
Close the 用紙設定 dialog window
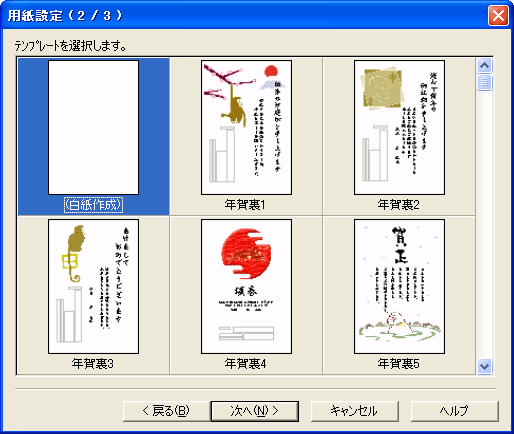(498, 15)
